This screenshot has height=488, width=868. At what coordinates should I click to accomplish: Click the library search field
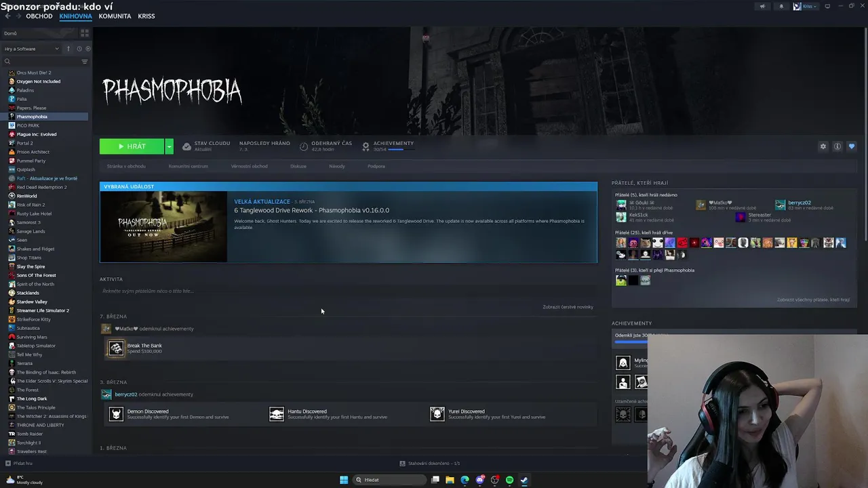point(42,62)
